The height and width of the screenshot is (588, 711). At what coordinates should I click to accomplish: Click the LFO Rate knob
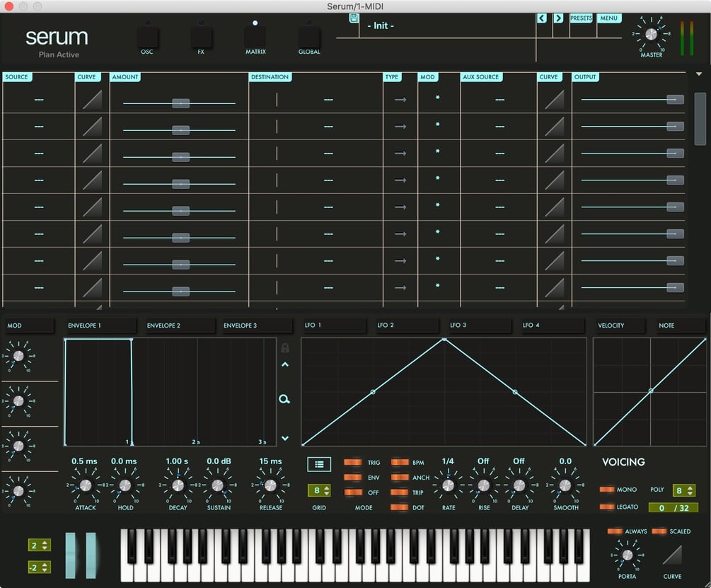(x=448, y=485)
